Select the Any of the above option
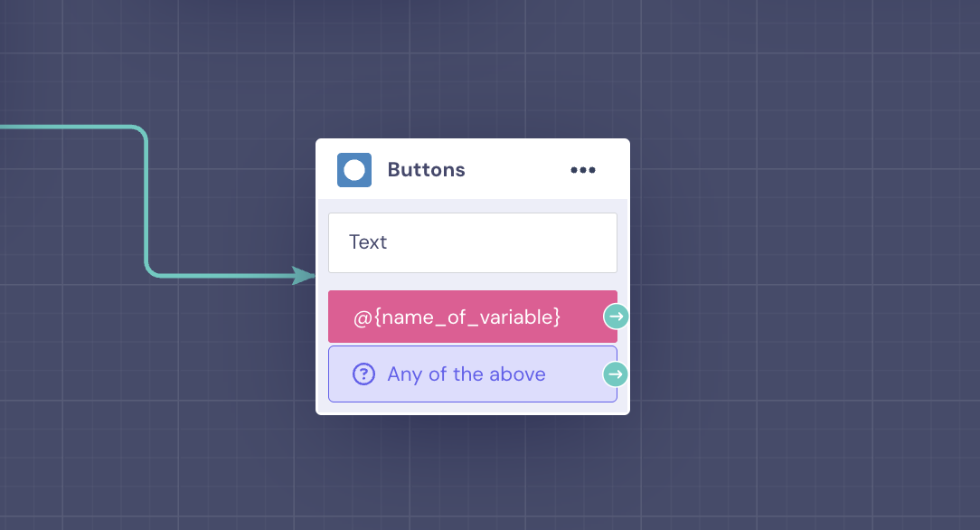Image resolution: width=980 pixels, height=530 pixels. tap(473, 374)
